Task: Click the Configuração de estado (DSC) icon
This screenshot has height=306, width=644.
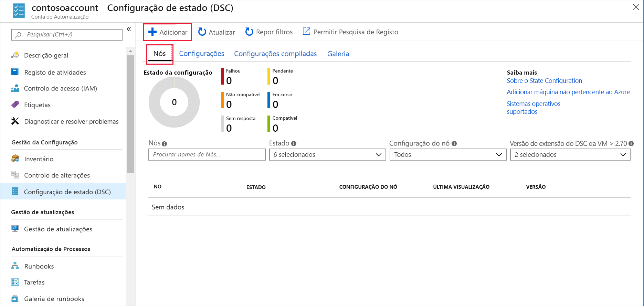Action: (15, 192)
